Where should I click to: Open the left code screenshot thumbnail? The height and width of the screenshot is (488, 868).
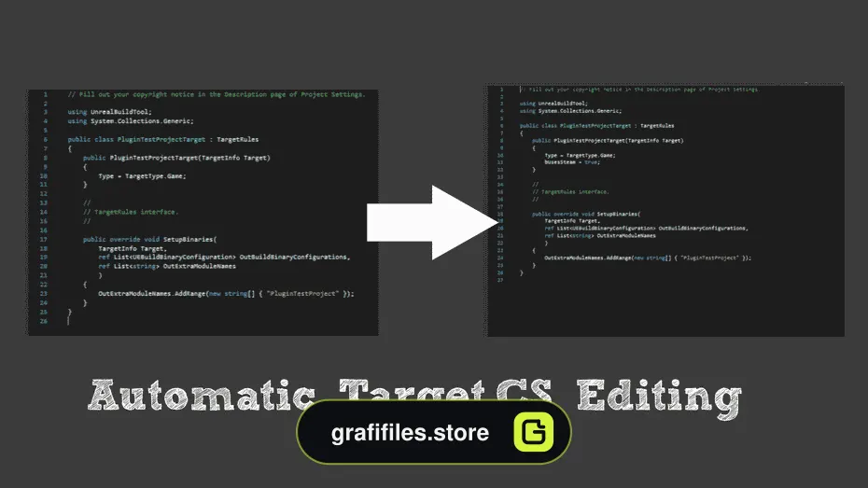(x=203, y=213)
